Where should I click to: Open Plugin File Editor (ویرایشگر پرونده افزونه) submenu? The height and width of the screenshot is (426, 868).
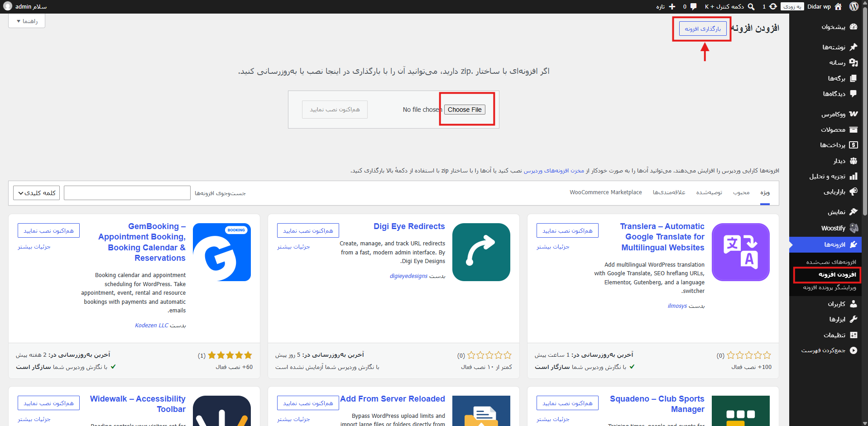coord(830,287)
